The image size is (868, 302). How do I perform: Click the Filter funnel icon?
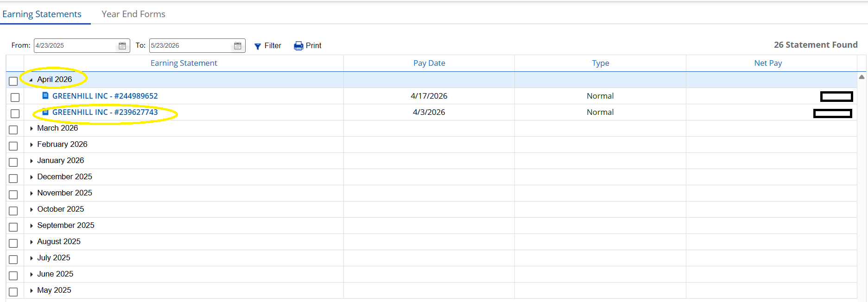(258, 46)
